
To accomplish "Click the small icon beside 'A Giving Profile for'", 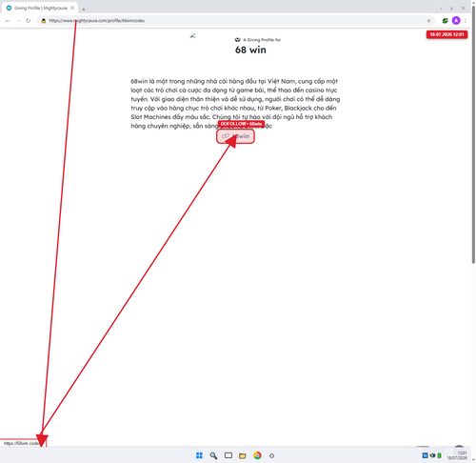I will (x=237, y=40).
